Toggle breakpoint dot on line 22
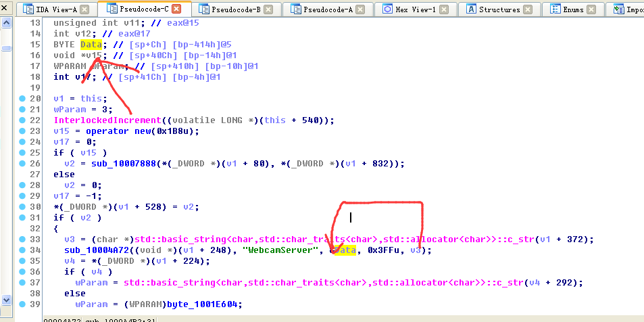 (22, 120)
